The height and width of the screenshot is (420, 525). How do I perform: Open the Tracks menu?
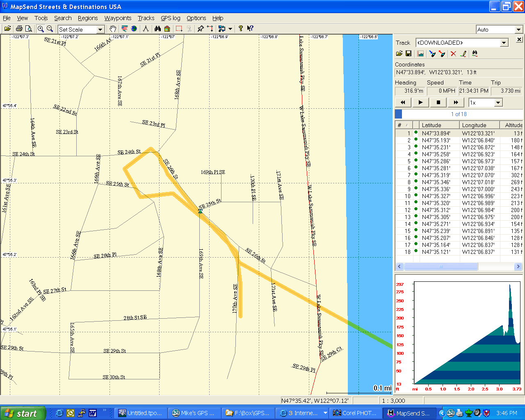pyautogui.click(x=146, y=18)
